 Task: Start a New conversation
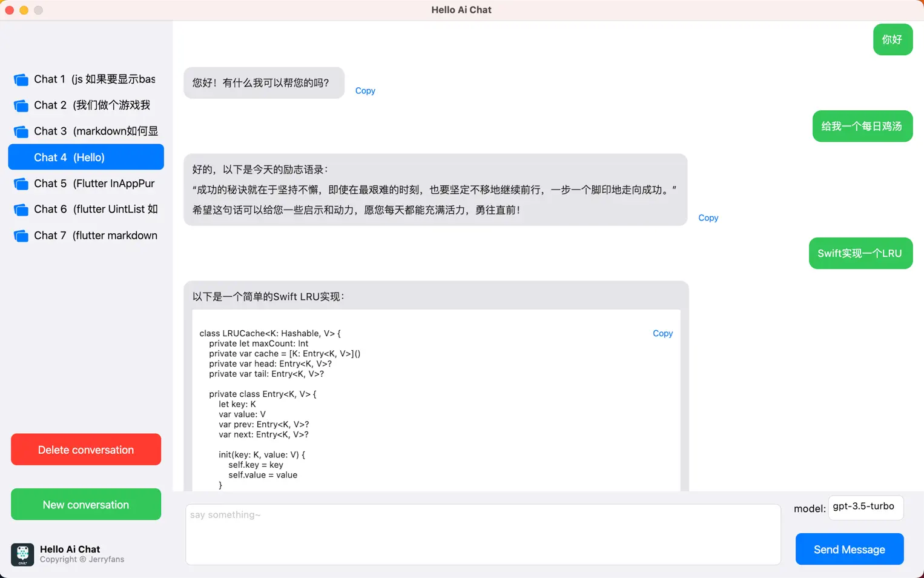click(85, 503)
